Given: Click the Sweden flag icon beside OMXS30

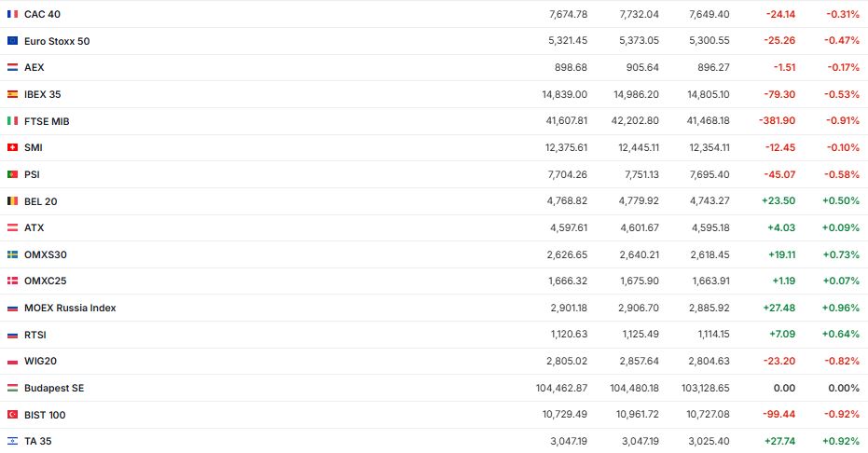Looking at the screenshot, I should pyautogui.click(x=12, y=254).
